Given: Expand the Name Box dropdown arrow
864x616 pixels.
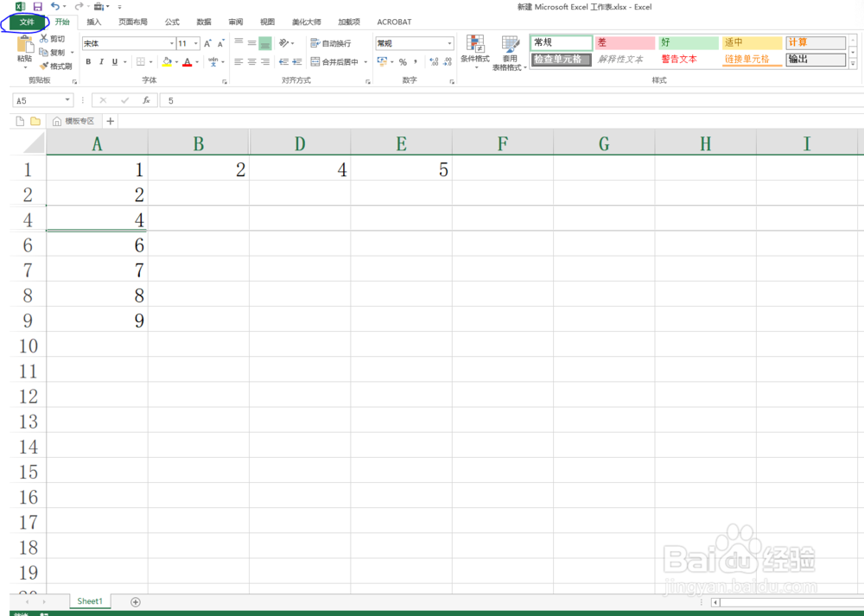Looking at the screenshot, I should pyautogui.click(x=67, y=100).
